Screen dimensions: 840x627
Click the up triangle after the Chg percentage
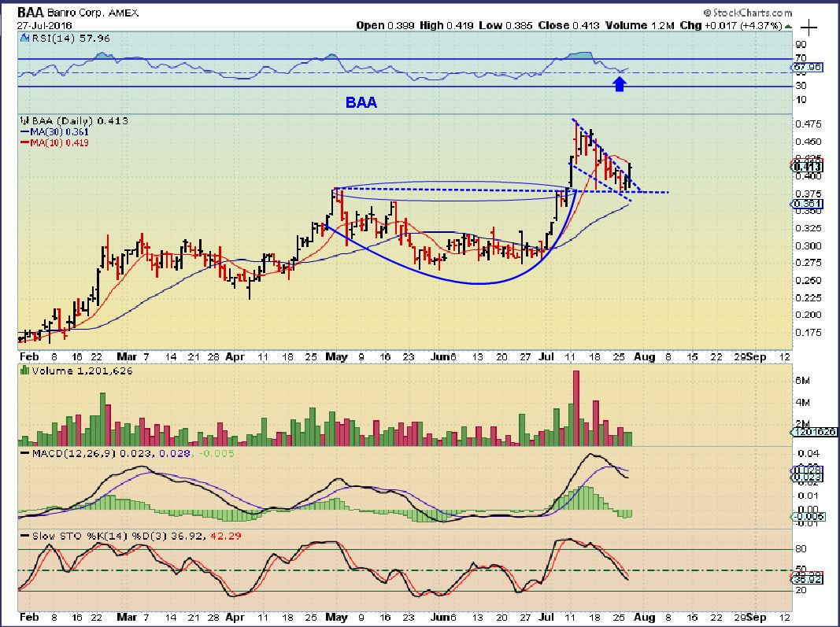tap(788, 26)
